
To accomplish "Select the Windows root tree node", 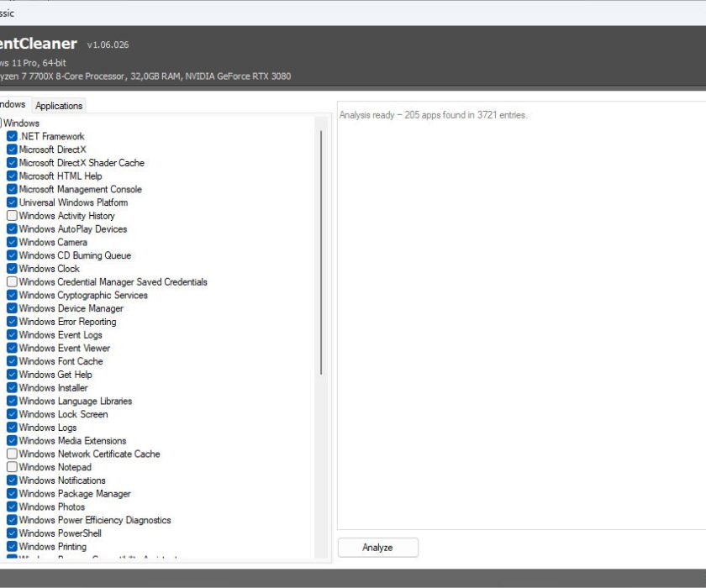I will (21, 123).
